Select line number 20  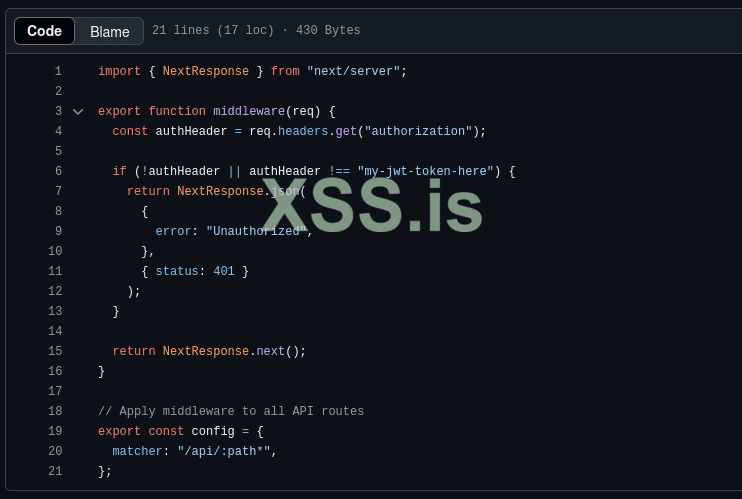[x=55, y=451]
